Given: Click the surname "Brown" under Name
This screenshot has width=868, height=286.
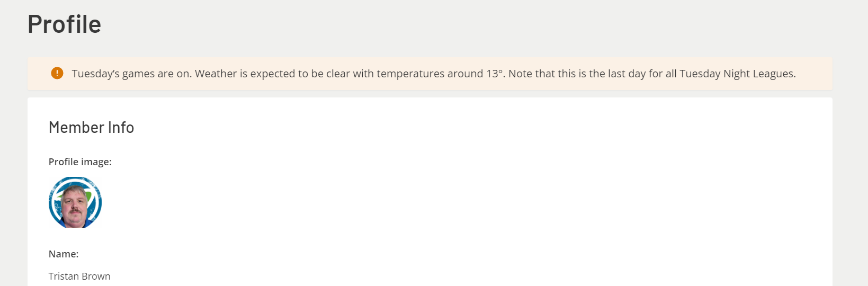Looking at the screenshot, I should (x=96, y=276).
